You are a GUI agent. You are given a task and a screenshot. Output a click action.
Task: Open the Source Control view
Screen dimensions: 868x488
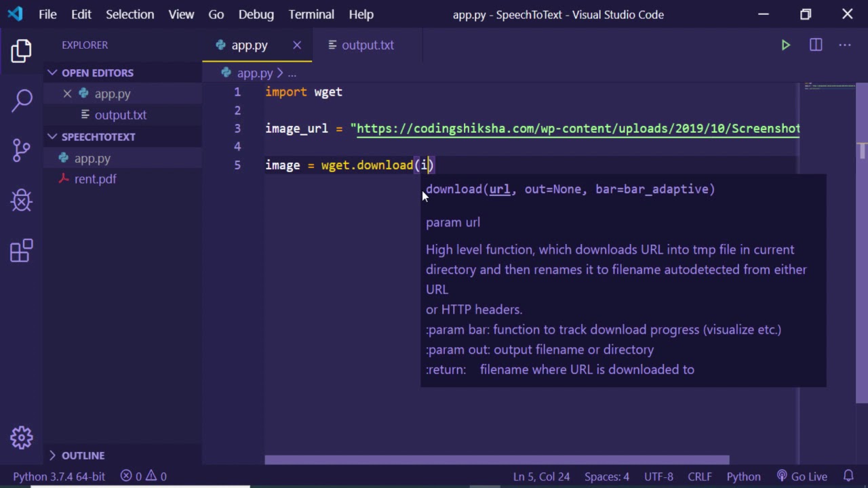(x=22, y=150)
